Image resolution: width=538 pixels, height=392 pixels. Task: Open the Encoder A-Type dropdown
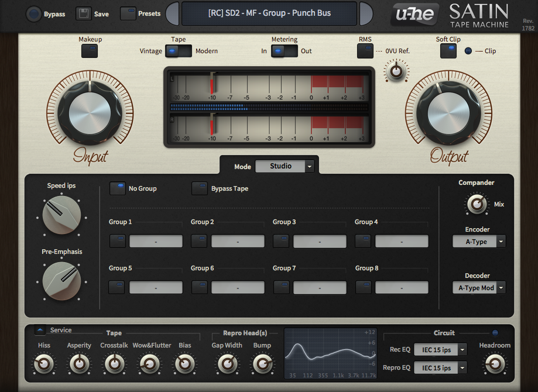click(x=479, y=242)
